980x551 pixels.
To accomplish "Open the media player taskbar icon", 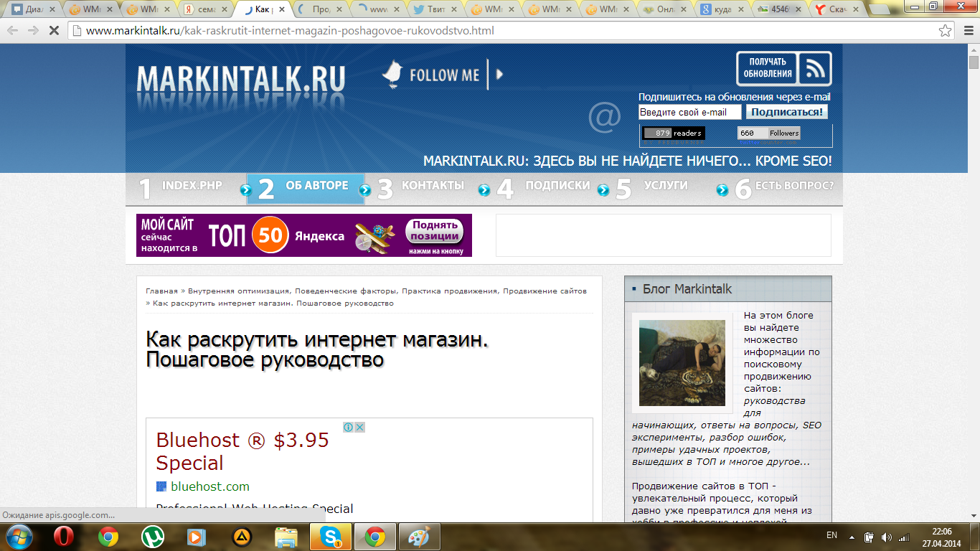I will pyautogui.click(x=197, y=537).
